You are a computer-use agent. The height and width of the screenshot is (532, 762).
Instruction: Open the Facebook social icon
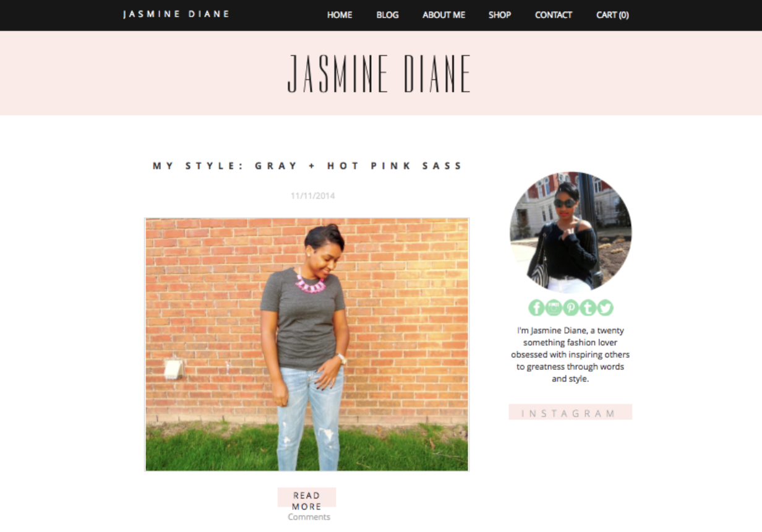(536, 307)
